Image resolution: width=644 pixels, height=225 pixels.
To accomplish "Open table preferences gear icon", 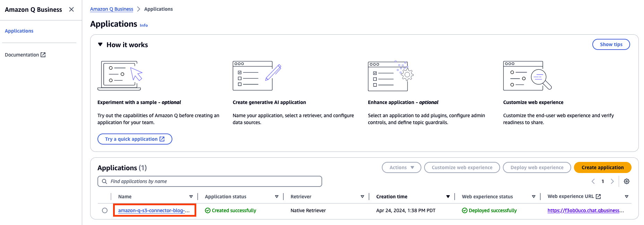I will (x=627, y=181).
